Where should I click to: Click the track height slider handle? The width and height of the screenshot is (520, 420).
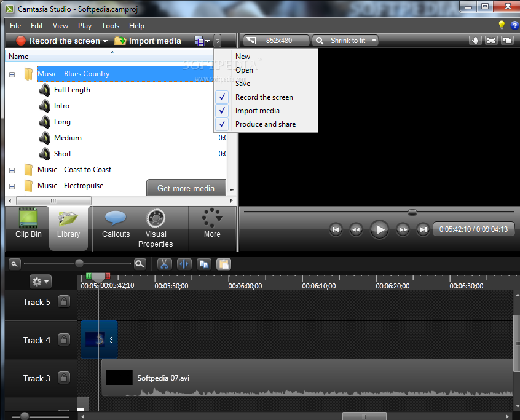[x=24, y=416]
